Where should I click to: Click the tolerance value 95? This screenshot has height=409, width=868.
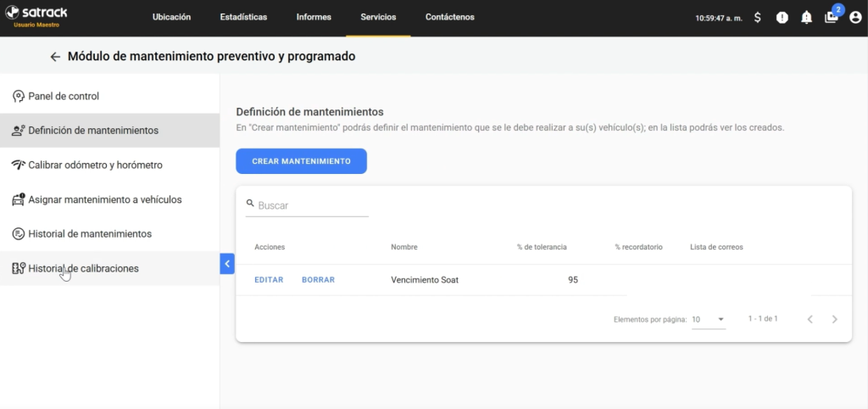[x=573, y=280]
